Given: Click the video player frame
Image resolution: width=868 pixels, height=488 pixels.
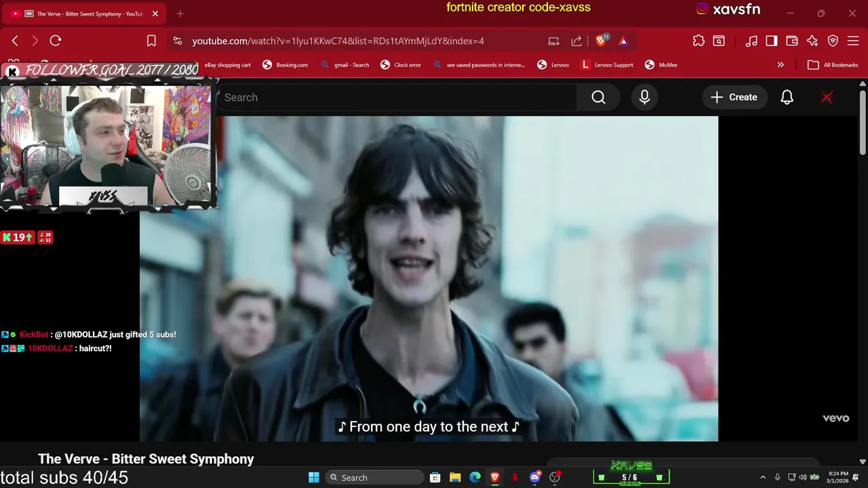Looking at the screenshot, I should [x=429, y=279].
